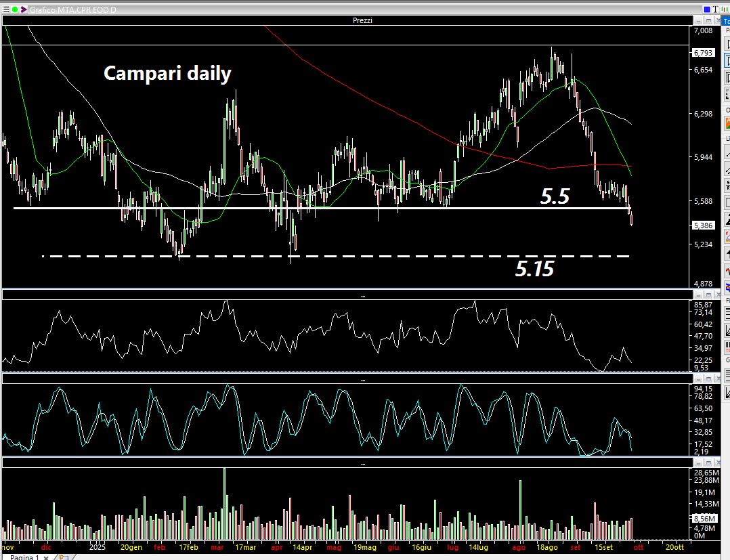Click the 2025 date label on the time axis
730x560 pixels.
click(98, 547)
